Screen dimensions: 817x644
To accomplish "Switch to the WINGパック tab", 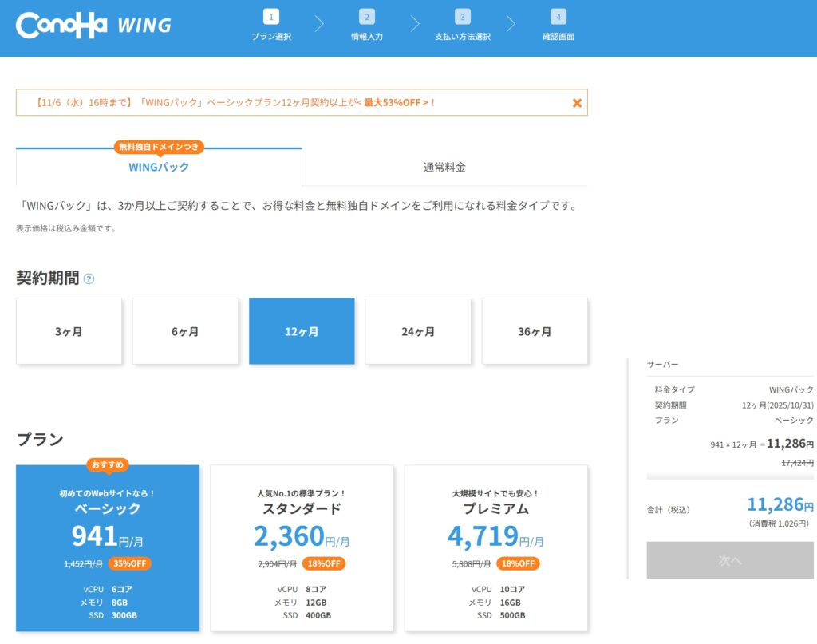I will pyautogui.click(x=159, y=167).
